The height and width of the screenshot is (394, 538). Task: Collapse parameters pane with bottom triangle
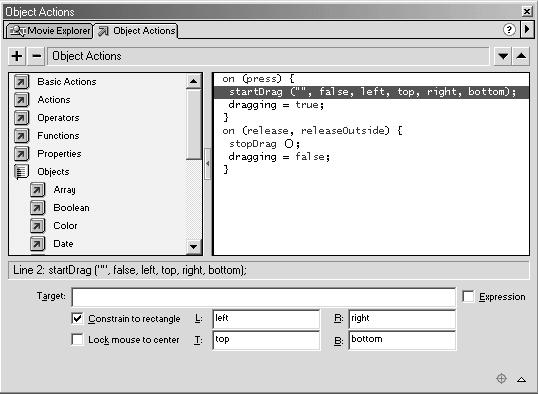tap(522, 379)
